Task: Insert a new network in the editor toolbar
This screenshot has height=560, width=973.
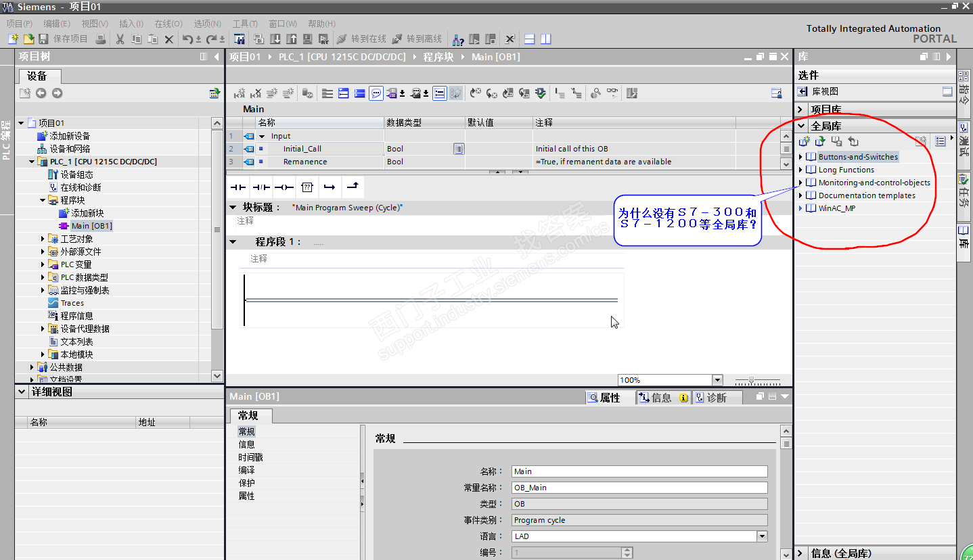Action: [240, 93]
